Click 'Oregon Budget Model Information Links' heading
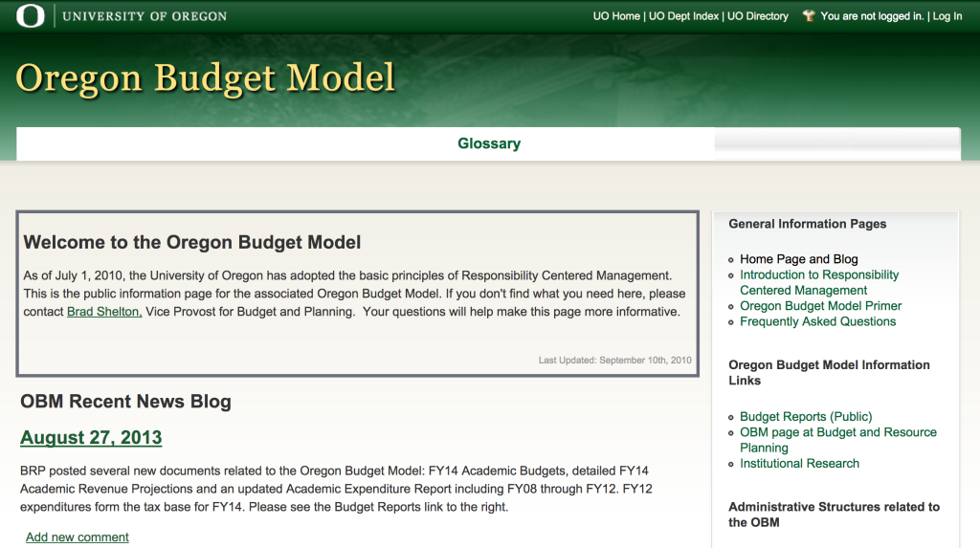This screenshot has width=980, height=548. [829, 372]
